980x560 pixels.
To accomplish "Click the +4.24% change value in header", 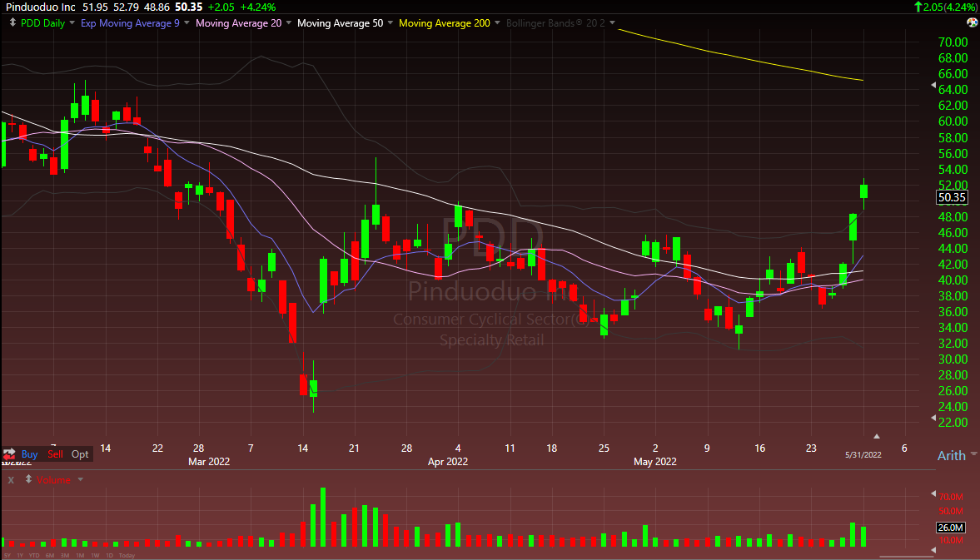I will point(259,7).
